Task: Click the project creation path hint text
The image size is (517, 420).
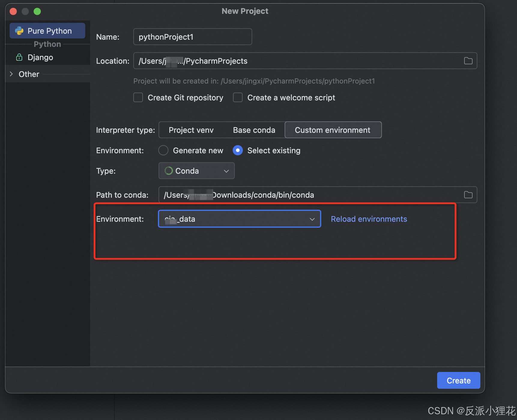Action: coord(254,81)
